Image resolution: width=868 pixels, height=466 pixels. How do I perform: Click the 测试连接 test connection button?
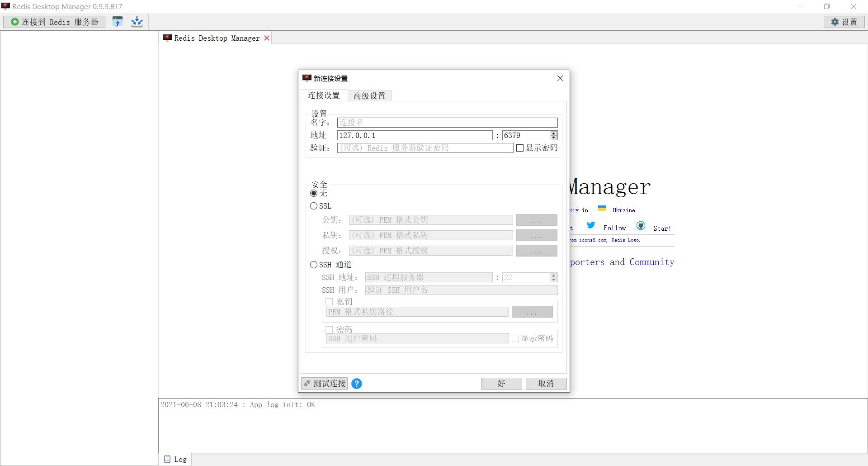tap(324, 384)
